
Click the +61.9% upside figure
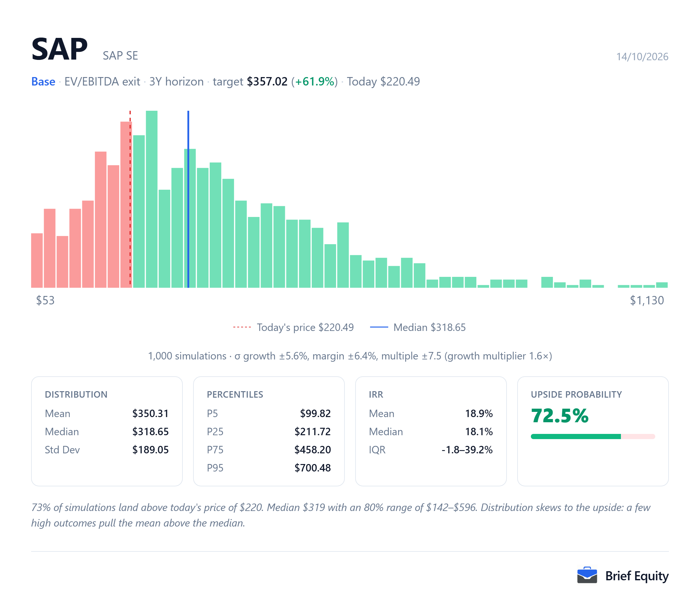pyautogui.click(x=315, y=81)
